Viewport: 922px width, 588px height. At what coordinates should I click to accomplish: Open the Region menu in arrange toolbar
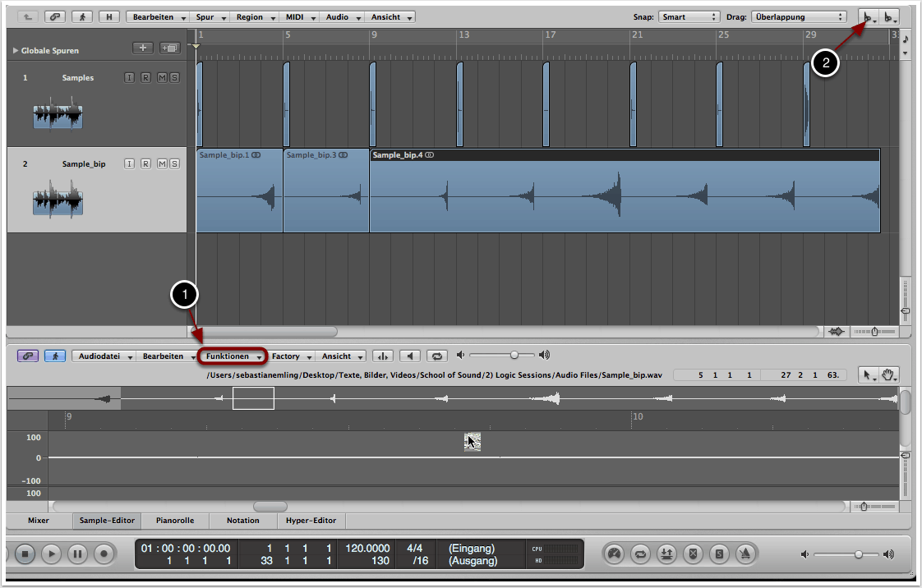254,16
